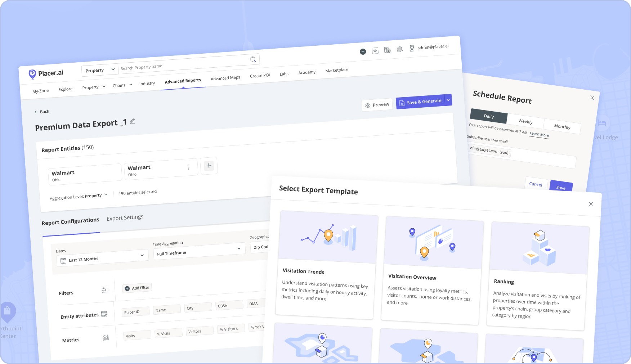
Task: Open Advanced Maps
Action: pyautogui.click(x=225, y=78)
